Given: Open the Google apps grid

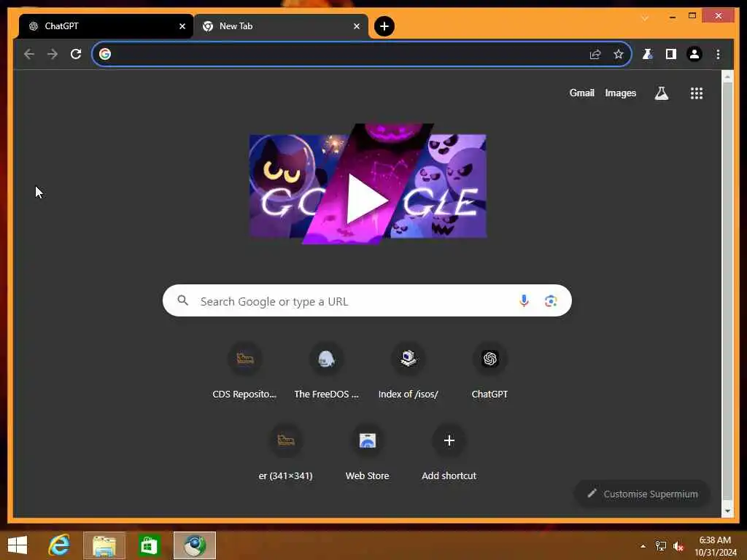Looking at the screenshot, I should 697,93.
